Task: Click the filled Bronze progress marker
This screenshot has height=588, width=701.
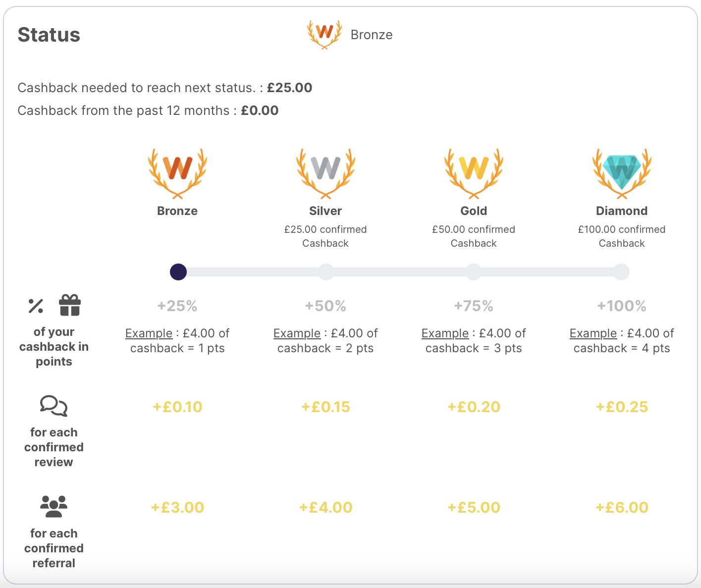Action: 178,272
